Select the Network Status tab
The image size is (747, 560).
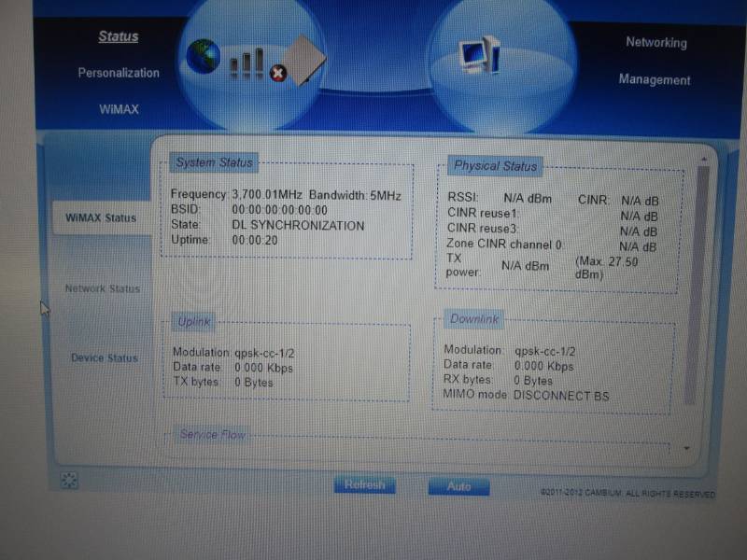pyautogui.click(x=103, y=288)
